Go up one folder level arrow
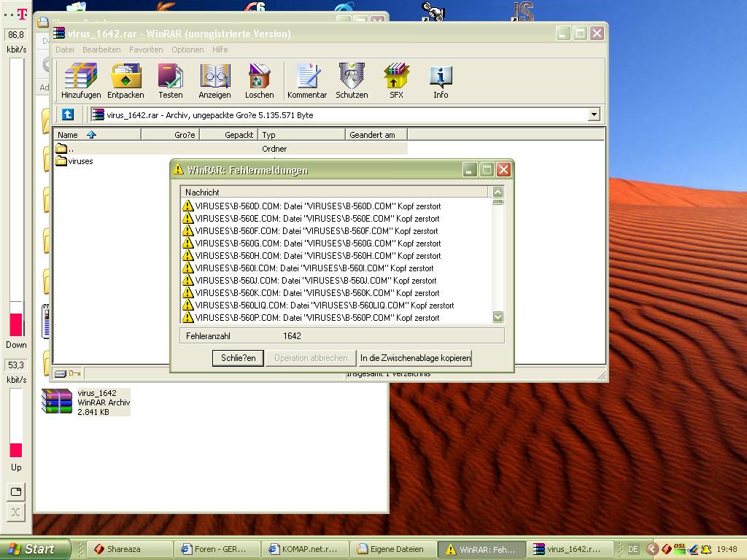747x560 pixels. click(x=68, y=114)
